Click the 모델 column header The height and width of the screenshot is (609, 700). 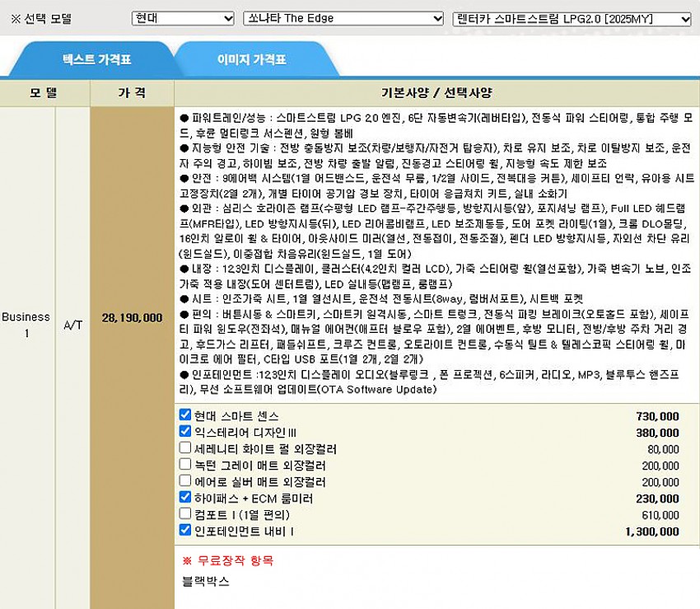(x=44, y=92)
